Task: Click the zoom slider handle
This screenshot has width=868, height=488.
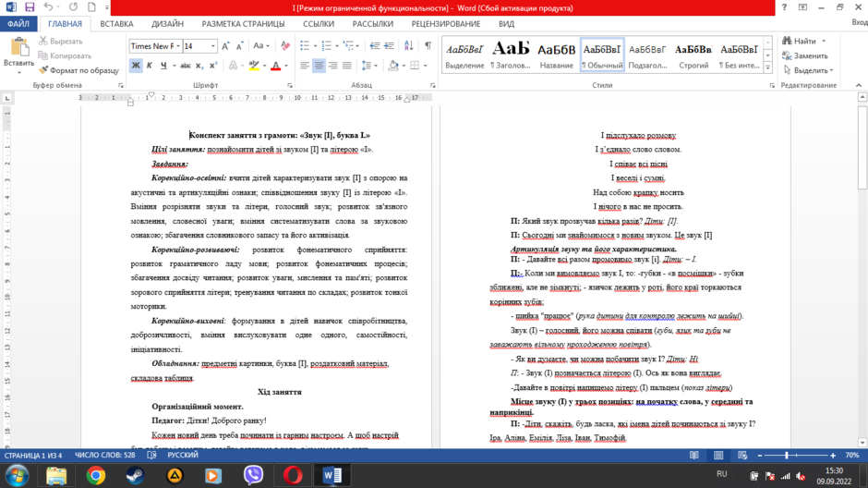Action: 787,456
